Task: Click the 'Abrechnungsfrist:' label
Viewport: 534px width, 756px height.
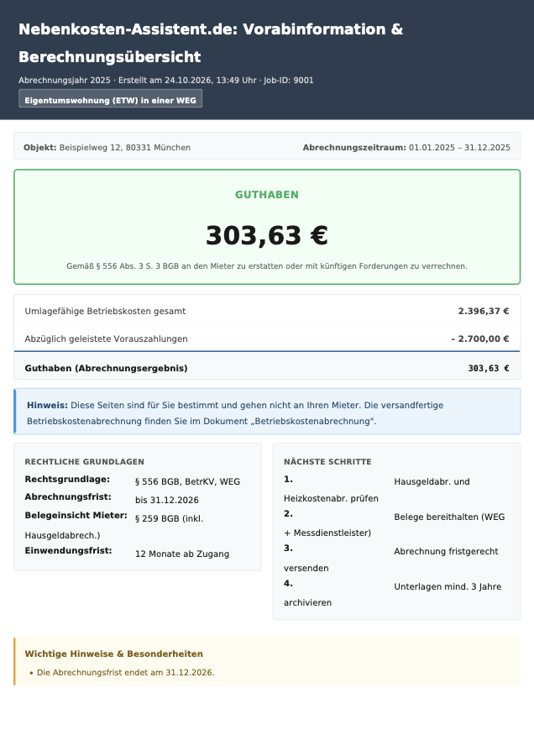Action: coord(68,497)
